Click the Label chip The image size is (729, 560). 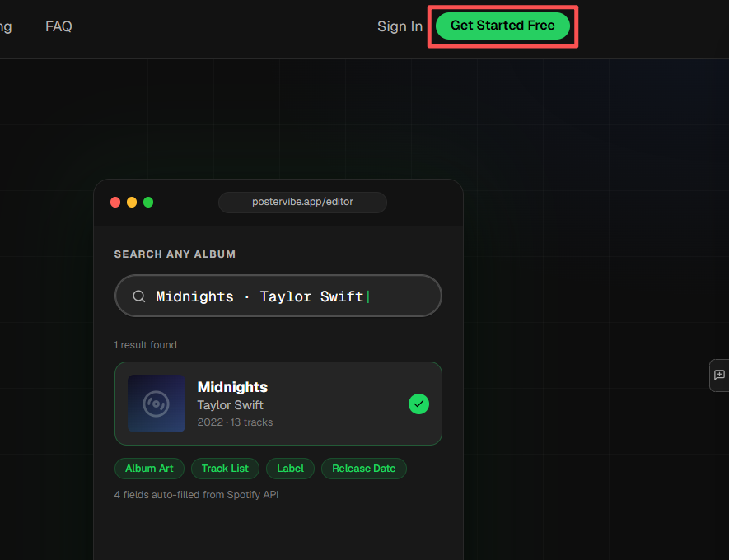pyautogui.click(x=290, y=469)
